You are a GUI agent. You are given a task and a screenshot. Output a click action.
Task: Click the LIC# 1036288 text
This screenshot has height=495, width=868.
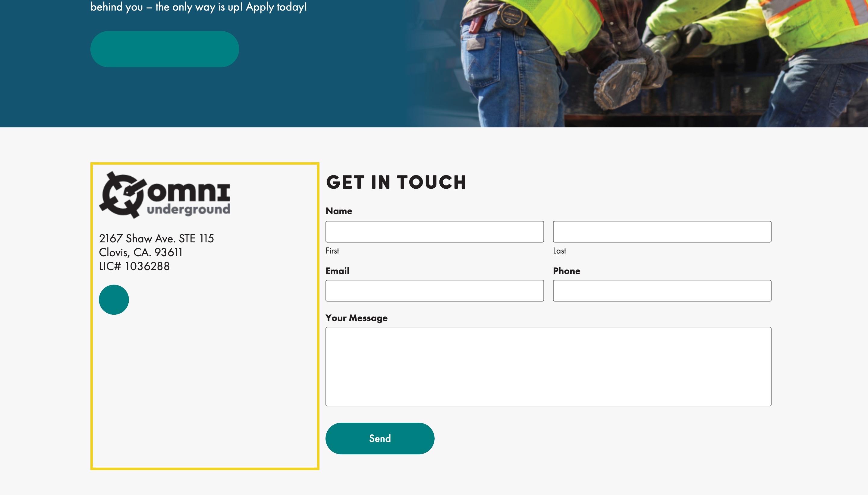(x=134, y=266)
